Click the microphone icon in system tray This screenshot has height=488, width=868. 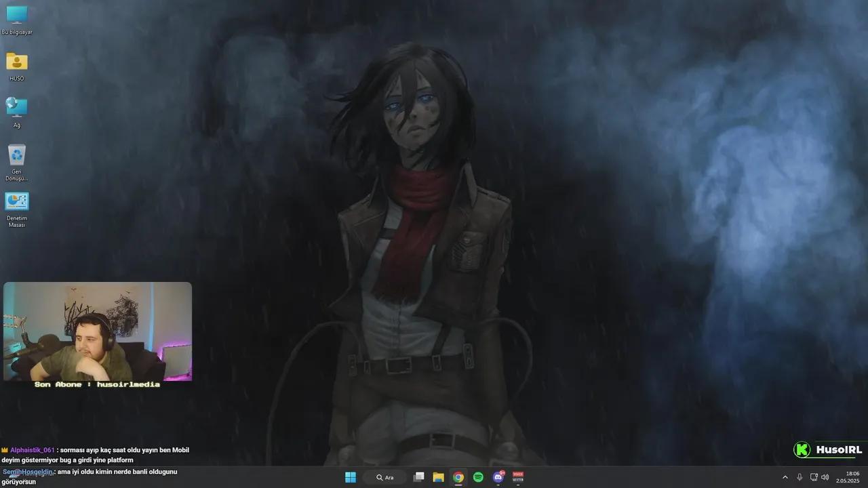pos(800,477)
